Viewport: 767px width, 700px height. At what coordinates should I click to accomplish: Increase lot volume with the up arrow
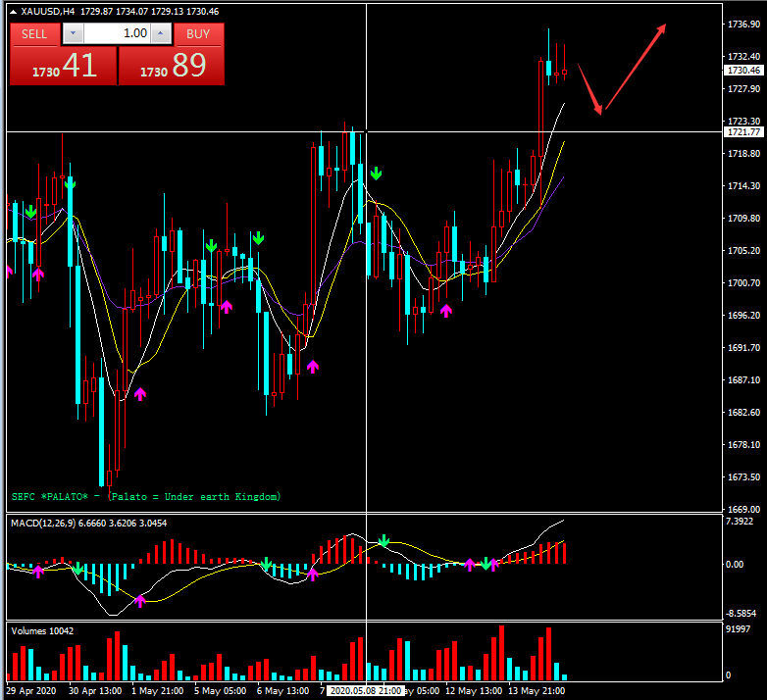click(162, 33)
